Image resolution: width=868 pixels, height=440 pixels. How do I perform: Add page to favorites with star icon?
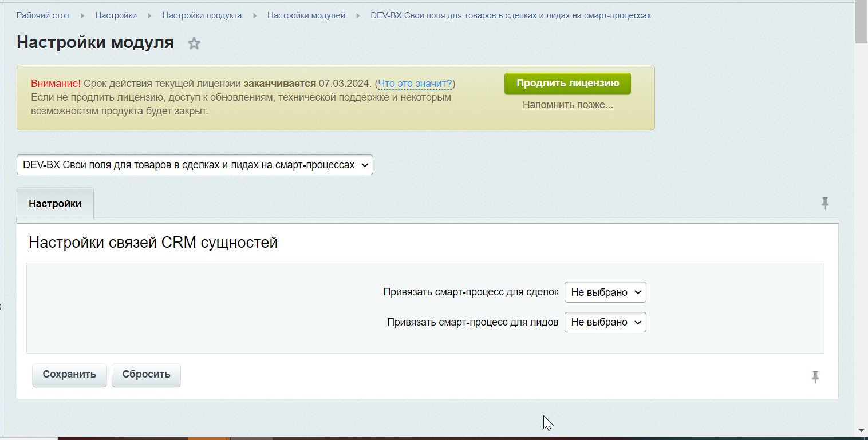click(194, 43)
